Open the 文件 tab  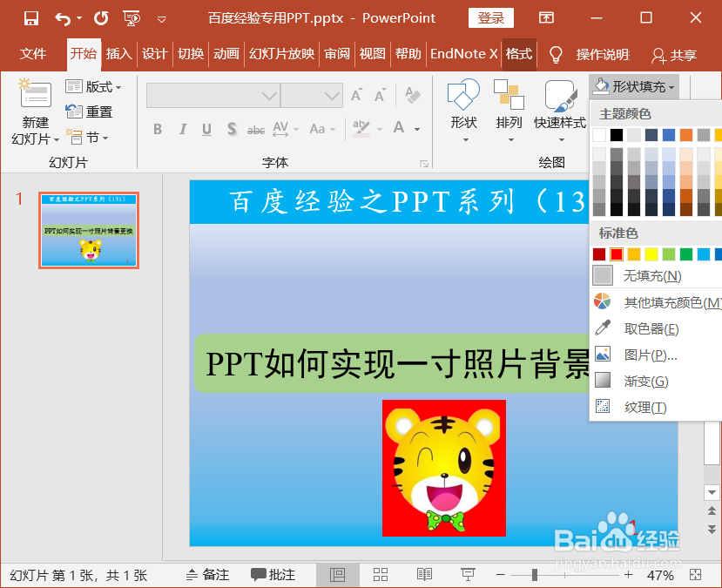33,54
